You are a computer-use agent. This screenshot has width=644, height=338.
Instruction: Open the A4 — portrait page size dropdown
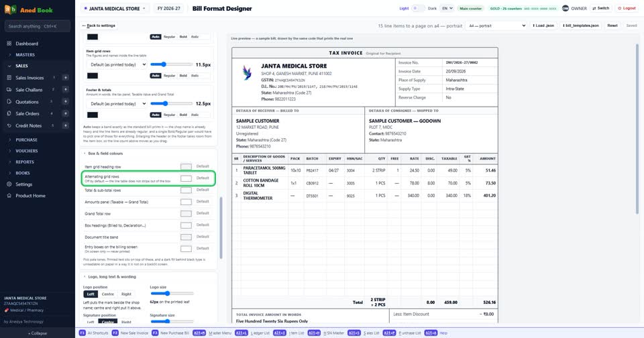tap(496, 25)
